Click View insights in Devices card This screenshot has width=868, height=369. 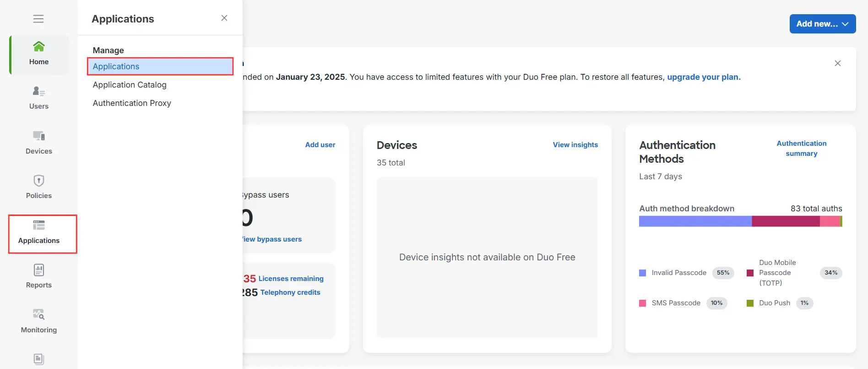coord(575,145)
